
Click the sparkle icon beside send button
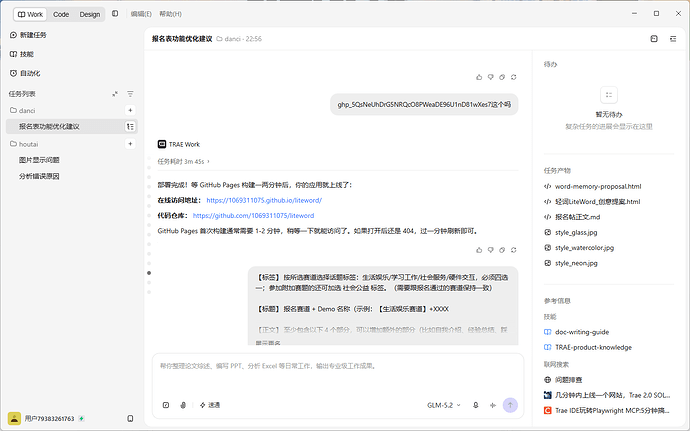pos(493,405)
